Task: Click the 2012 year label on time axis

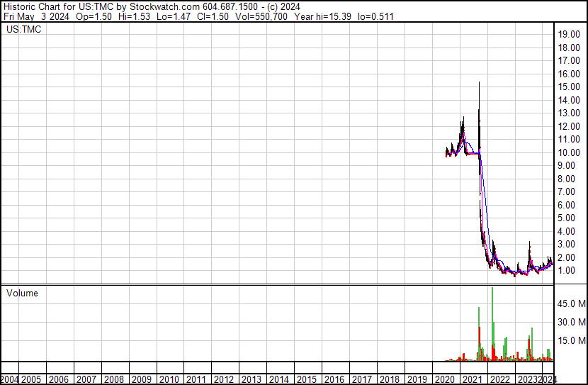Action: click(224, 379)
